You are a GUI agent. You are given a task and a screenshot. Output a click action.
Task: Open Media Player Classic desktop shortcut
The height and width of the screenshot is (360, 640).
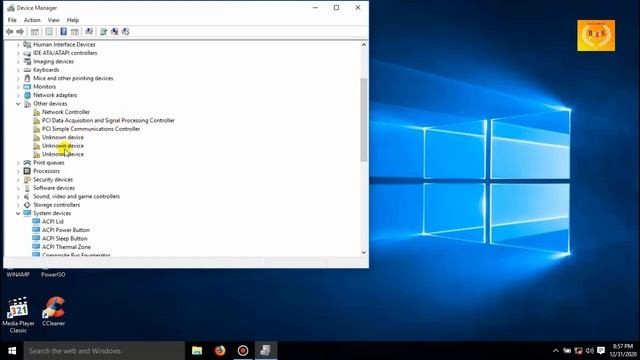point(18,315)
